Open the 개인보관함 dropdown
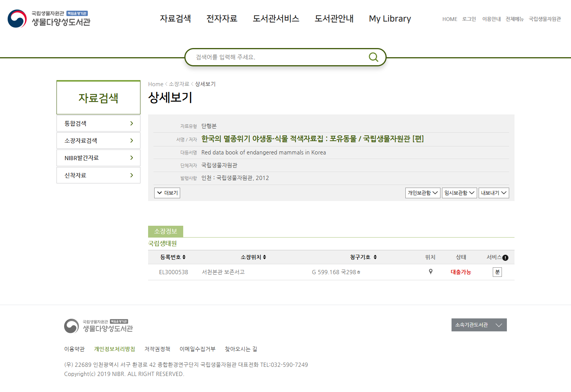Screen dimensions: 571x392 pyautogui.click(x=423, y=193)
